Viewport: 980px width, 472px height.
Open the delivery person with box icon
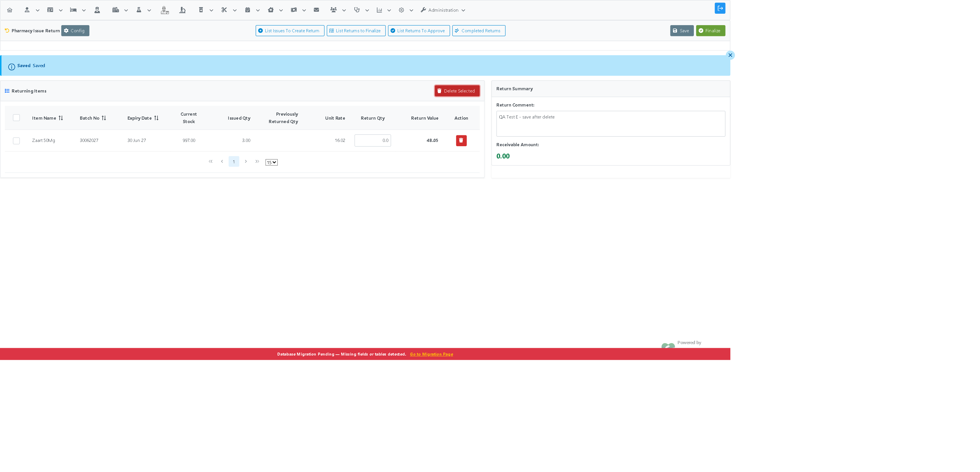click(x=164, y=10)
